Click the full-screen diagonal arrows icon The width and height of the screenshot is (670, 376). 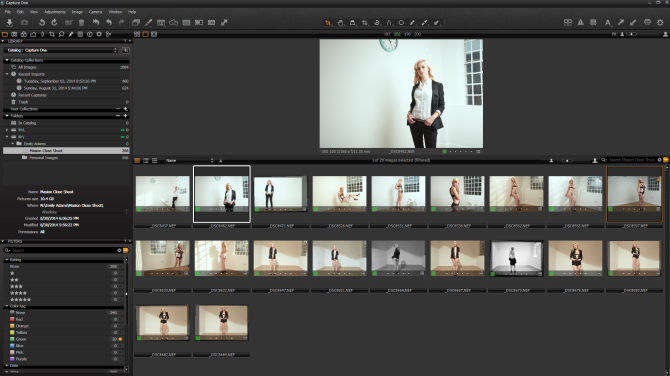point(224,23)
